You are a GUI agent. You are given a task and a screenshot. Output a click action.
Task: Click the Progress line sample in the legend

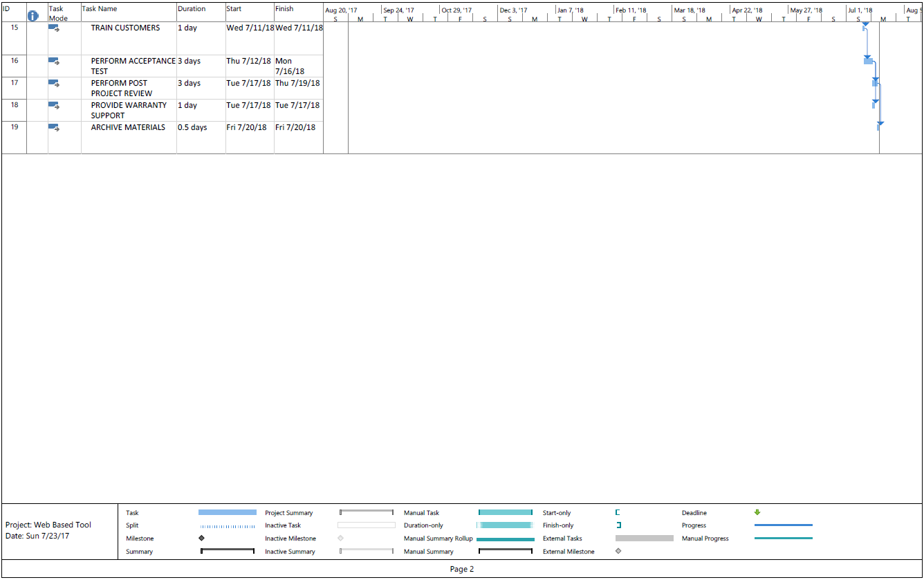(784, 525)
